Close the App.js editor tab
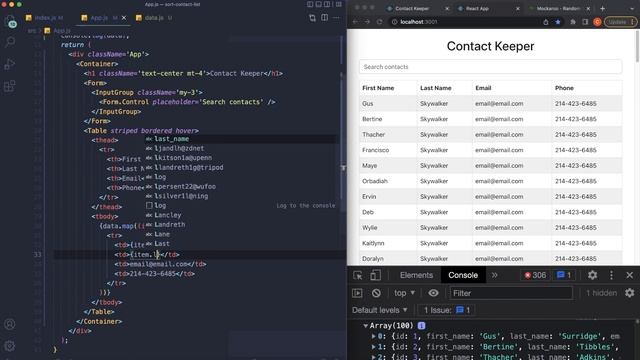The height and width of the screenshot is (360, 640). [124, 18]
